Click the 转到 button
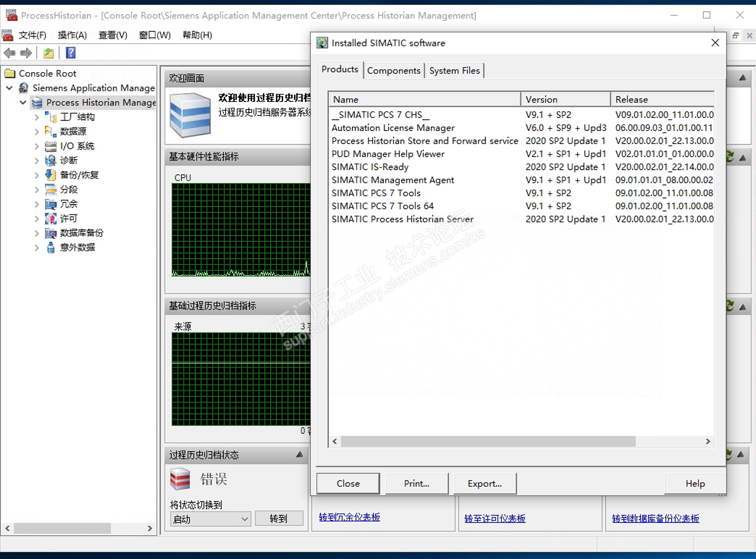Screen dimensions: 756x559 278,519
